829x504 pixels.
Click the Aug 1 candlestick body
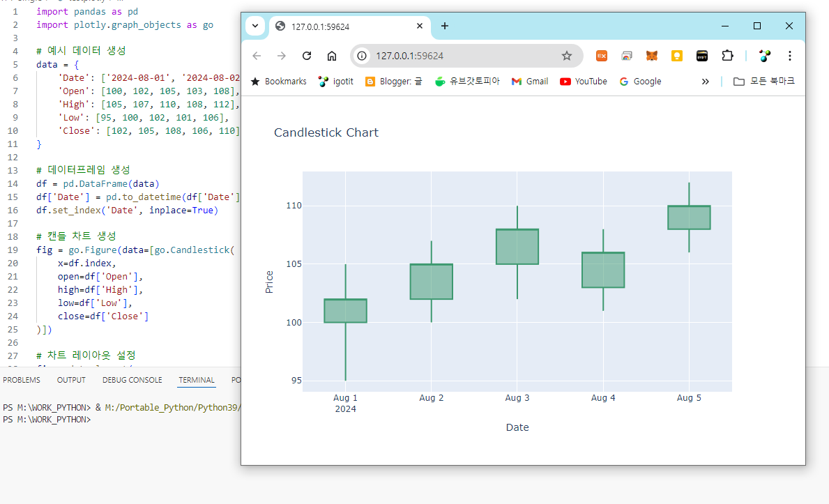pyautogui.click(x=345, y=311)
